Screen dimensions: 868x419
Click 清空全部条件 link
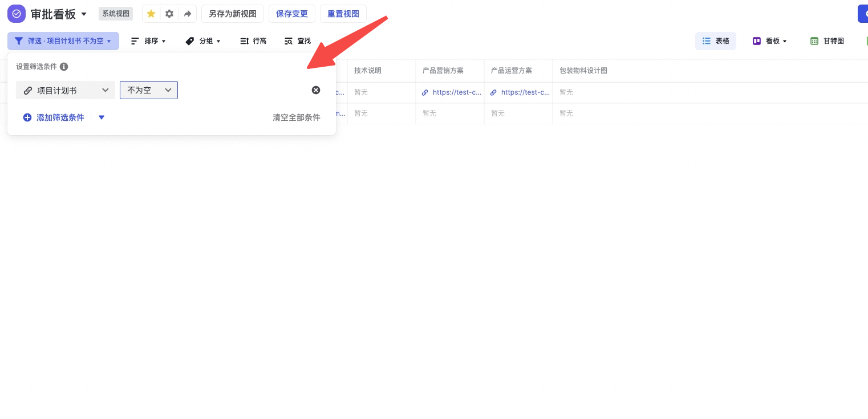click(297, 117)
